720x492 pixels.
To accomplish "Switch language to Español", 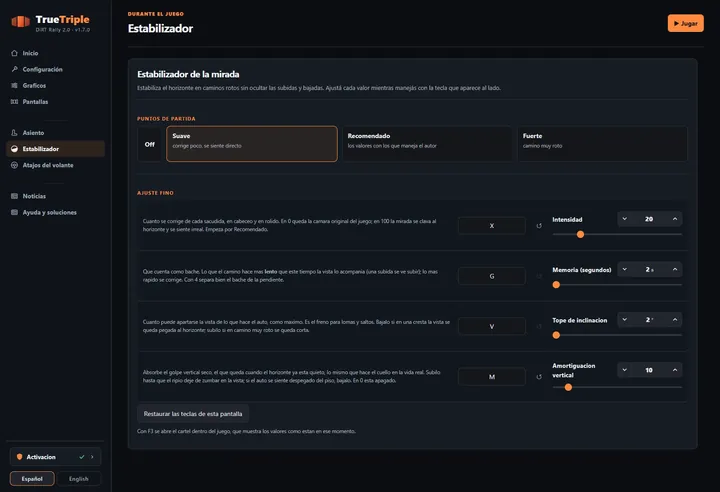I will point(32,479).
